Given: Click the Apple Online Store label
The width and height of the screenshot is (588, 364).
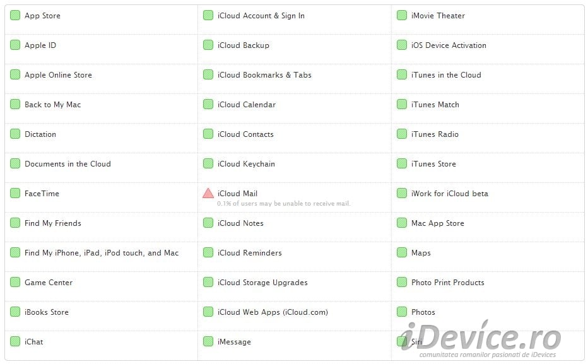Looking at the screenshot, I should 58,75.
